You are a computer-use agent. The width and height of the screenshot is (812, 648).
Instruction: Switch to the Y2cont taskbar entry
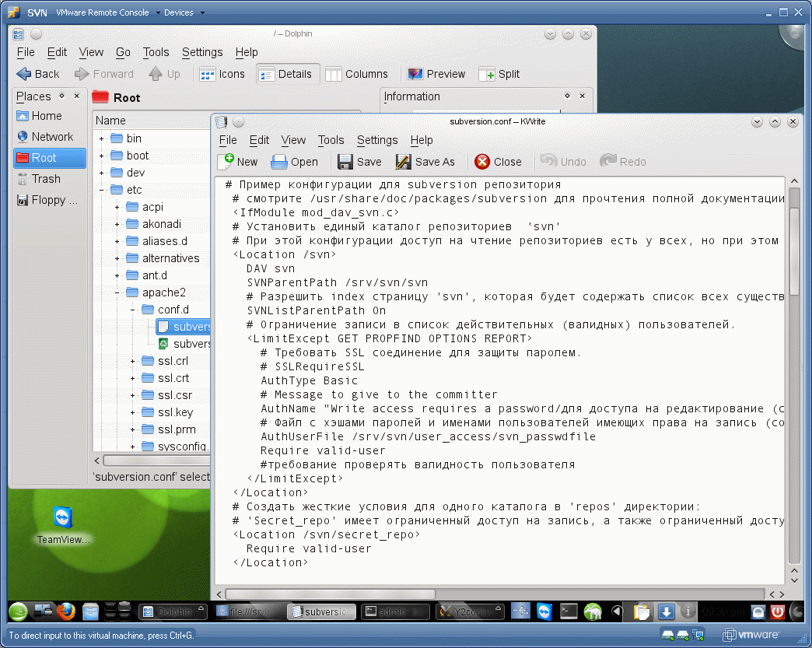pos(470,611)
